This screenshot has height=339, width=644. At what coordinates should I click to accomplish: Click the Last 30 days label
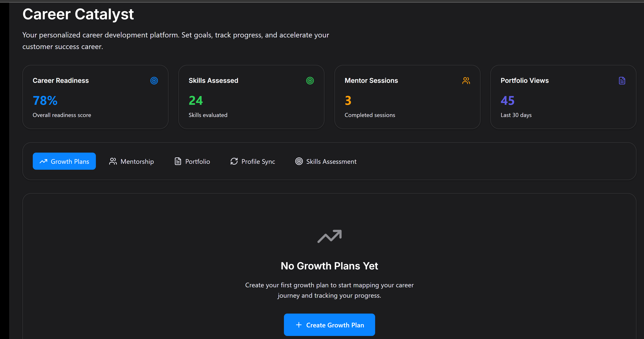coord(516,115)
